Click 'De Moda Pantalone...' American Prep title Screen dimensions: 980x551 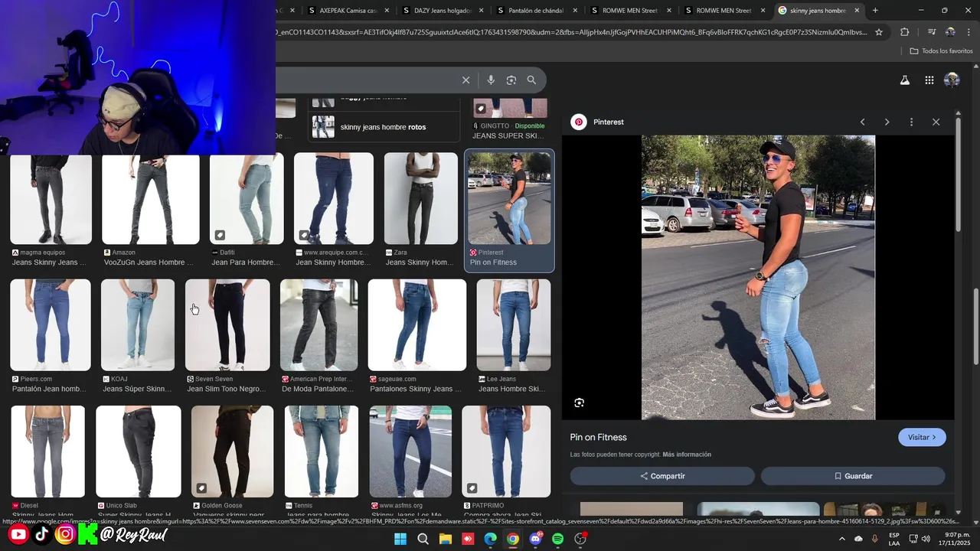(317, 389)
